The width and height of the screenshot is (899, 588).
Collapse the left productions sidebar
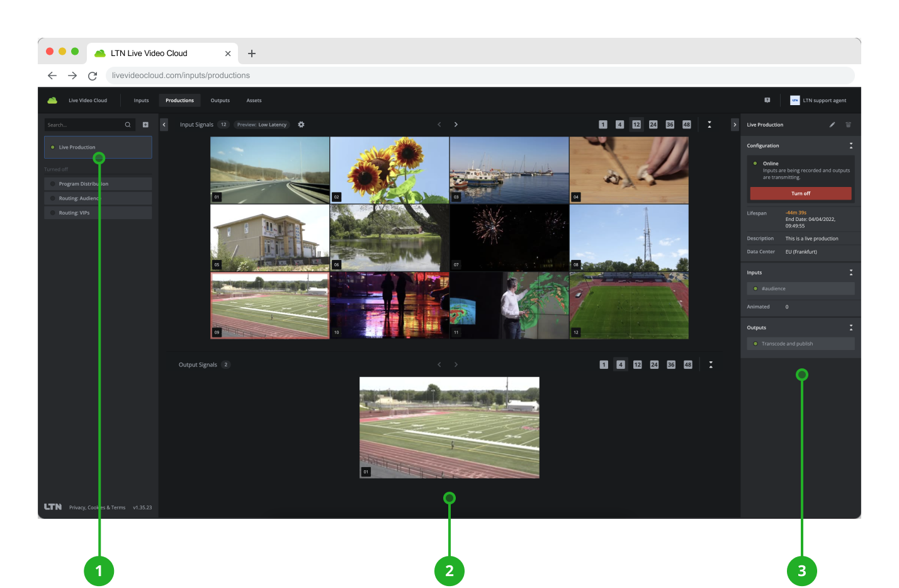tap(164, 125)
